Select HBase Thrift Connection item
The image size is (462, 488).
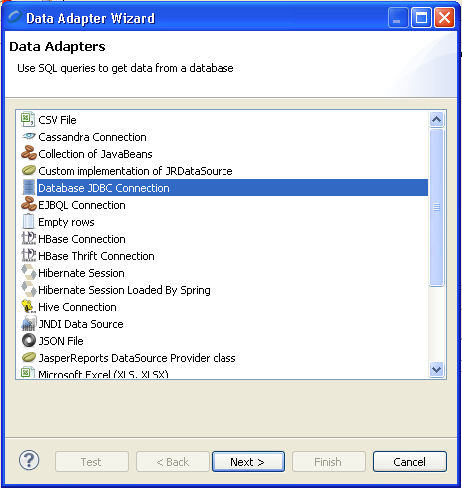[96, 256]
